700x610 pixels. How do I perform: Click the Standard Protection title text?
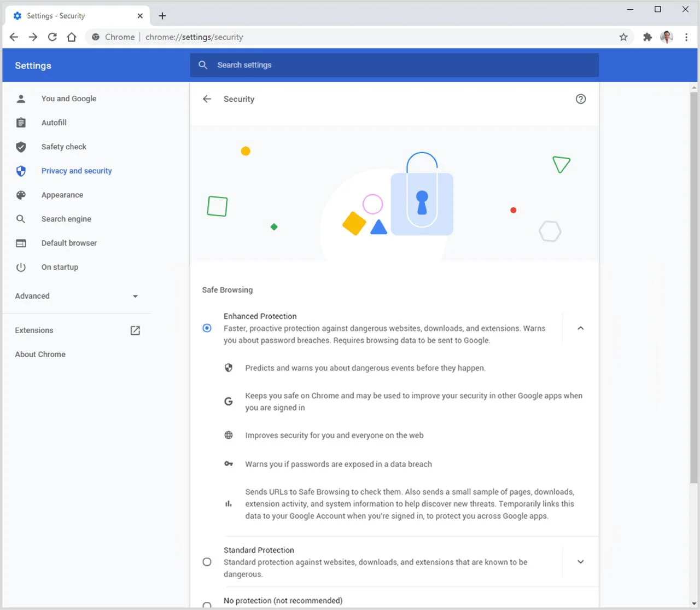[x=259, y=550]
